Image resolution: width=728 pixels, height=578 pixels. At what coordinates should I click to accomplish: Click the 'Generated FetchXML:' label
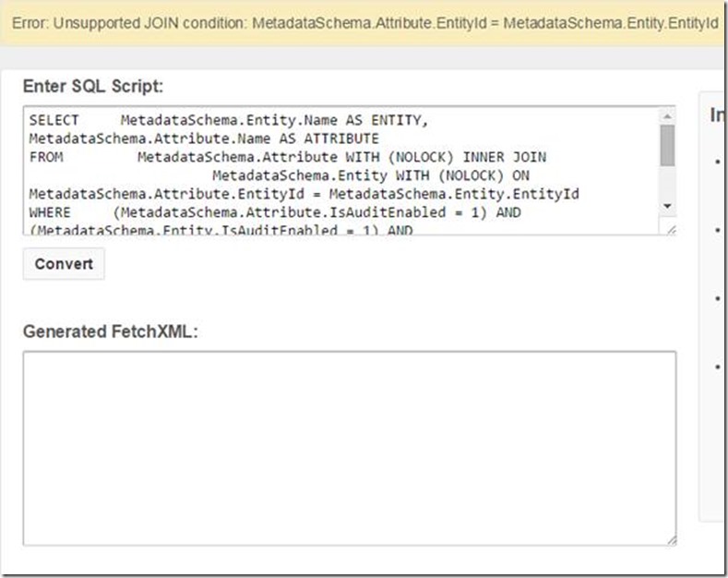pyautogui.click(x=111, y=331)
